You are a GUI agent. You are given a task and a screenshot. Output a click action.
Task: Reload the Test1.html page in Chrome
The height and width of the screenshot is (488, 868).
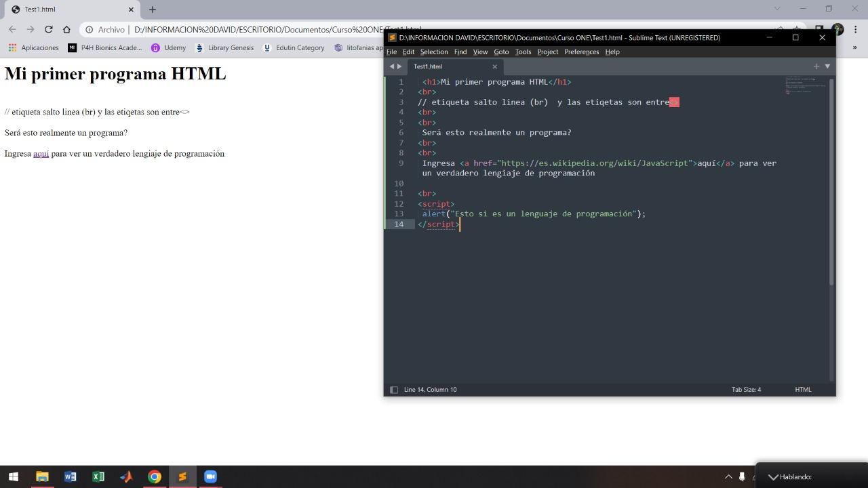48,29
